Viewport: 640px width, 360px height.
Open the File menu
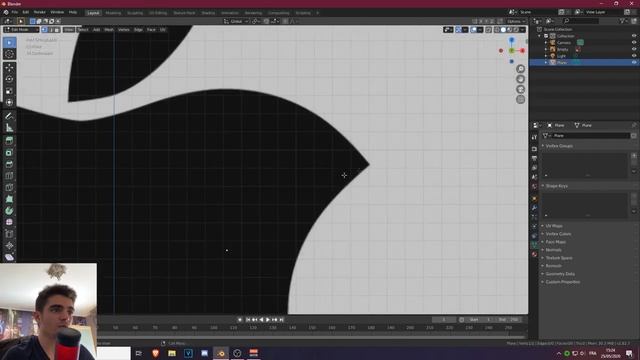[15, 12]
